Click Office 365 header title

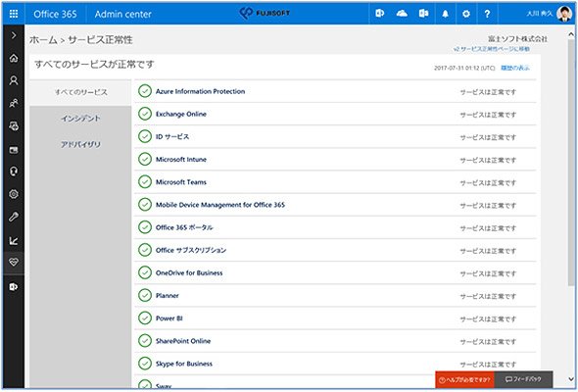click(55, 14)
